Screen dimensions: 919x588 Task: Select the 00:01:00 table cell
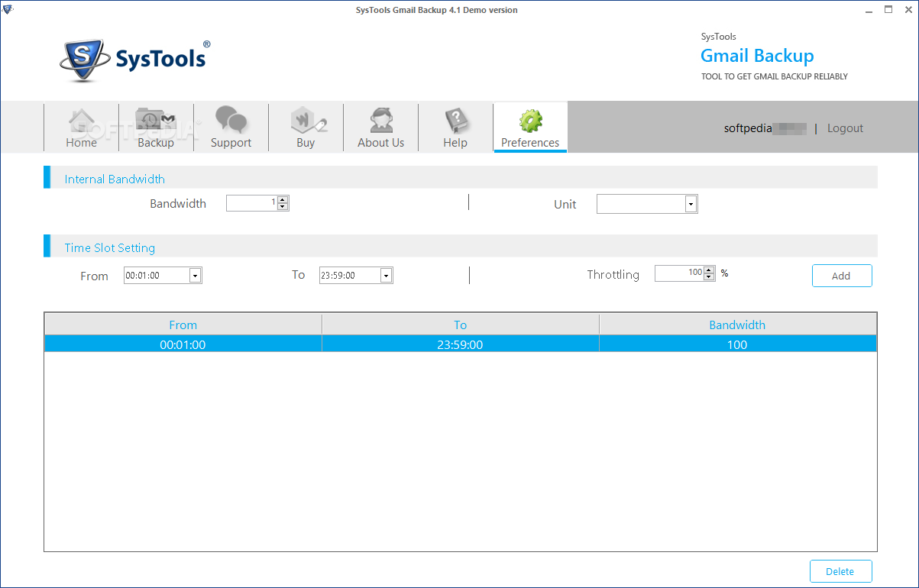coord(183,344)
